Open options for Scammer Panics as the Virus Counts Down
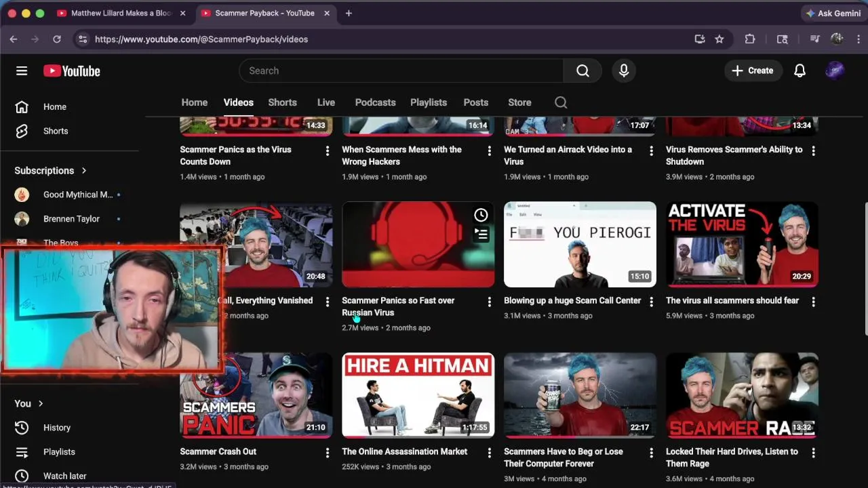This screenshot has width=868, height=488. tap(328, 150)
